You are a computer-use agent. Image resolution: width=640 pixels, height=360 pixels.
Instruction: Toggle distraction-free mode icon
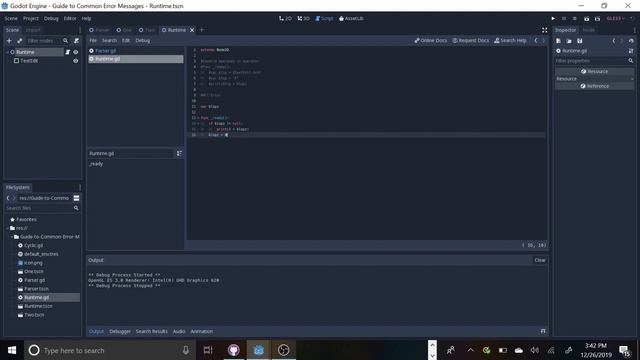click(x=544, y=30)
